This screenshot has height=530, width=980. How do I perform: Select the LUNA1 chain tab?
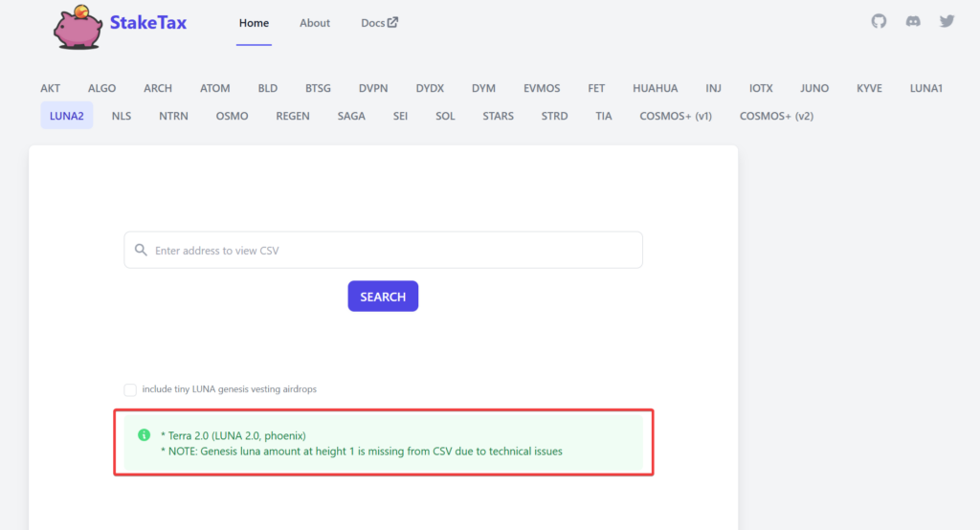[x=925, y=88]
